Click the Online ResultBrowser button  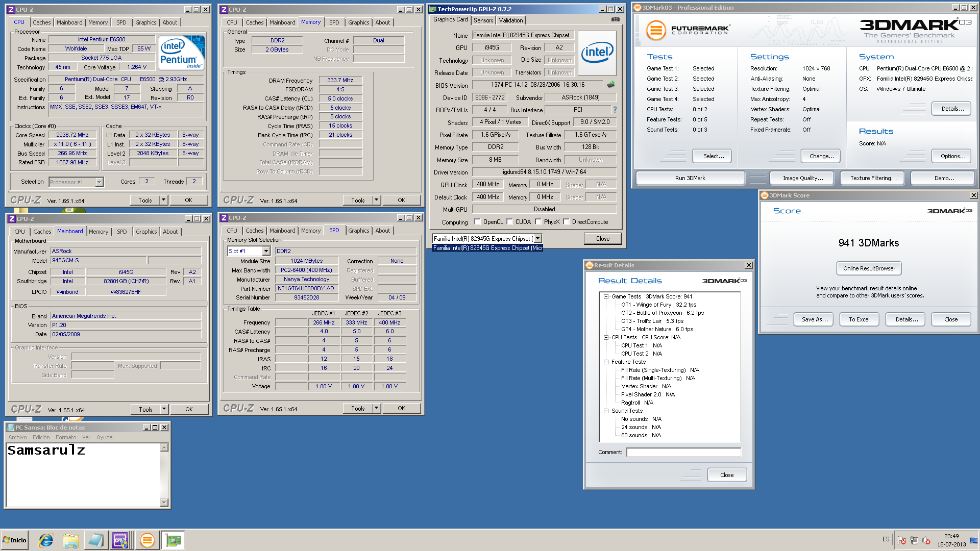coord(869,268)
